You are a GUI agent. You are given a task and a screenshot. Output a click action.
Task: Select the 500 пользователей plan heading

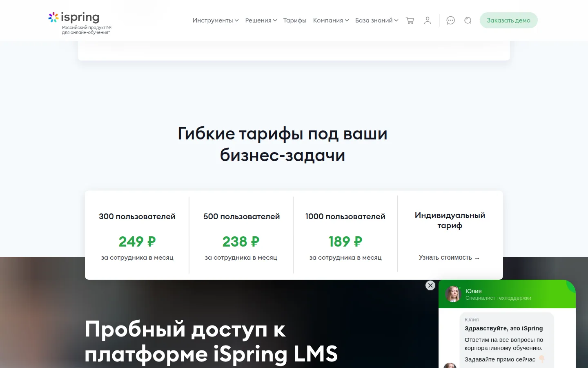242,216
